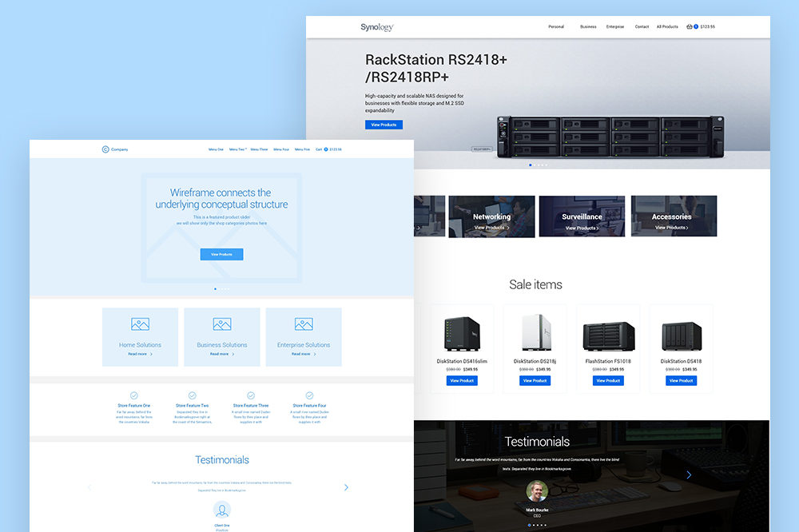Click the checkmark icon above Store Feature One
The width and height of the screenshot is (799, 532).
coord(134,395)
